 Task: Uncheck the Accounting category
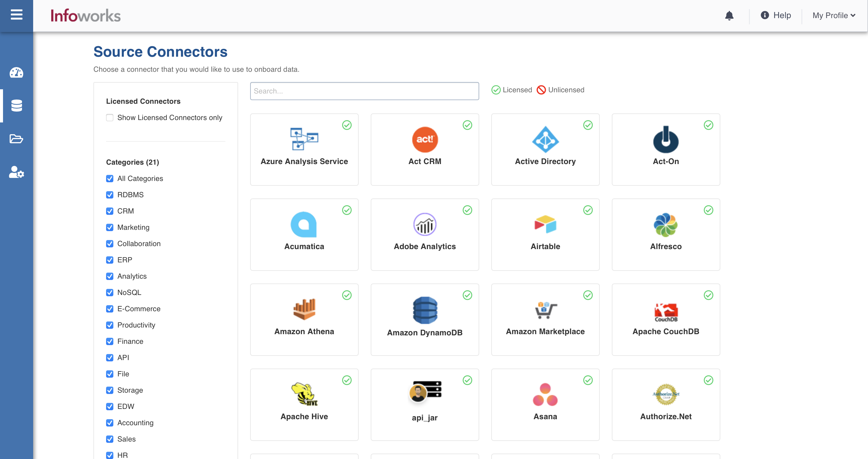click(109, 423)
